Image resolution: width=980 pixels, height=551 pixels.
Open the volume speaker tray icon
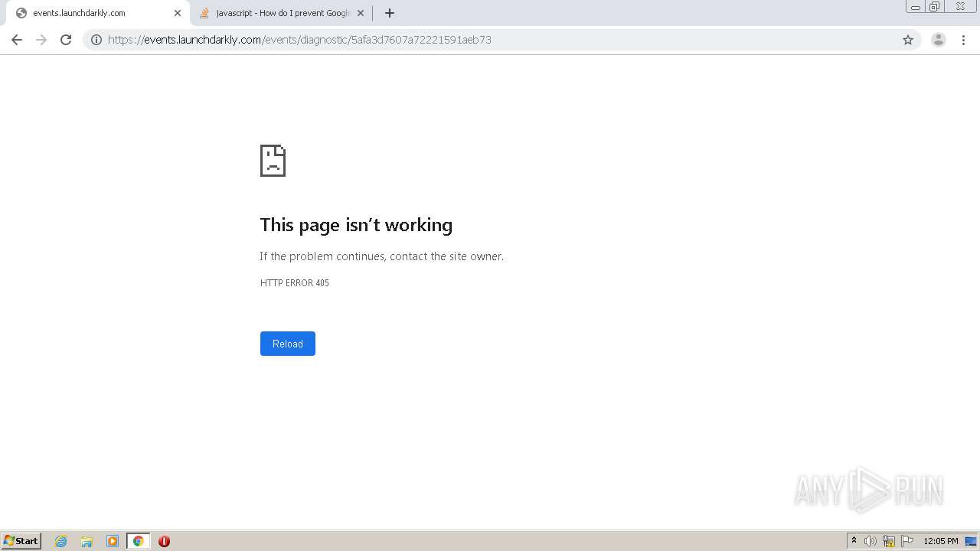click(871, 541)
